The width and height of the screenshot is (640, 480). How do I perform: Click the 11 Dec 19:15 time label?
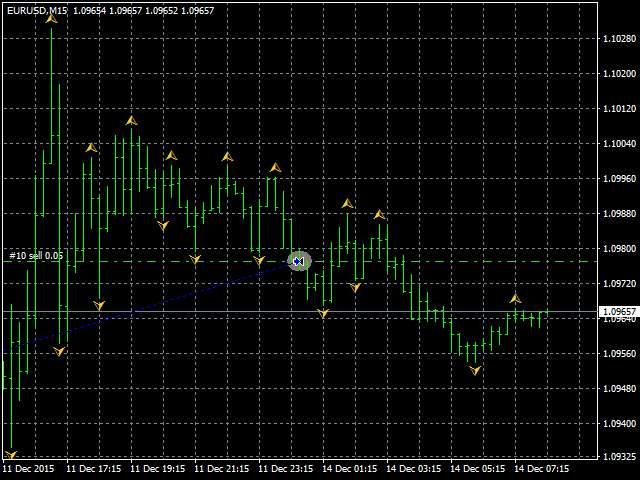click(158, 468)
